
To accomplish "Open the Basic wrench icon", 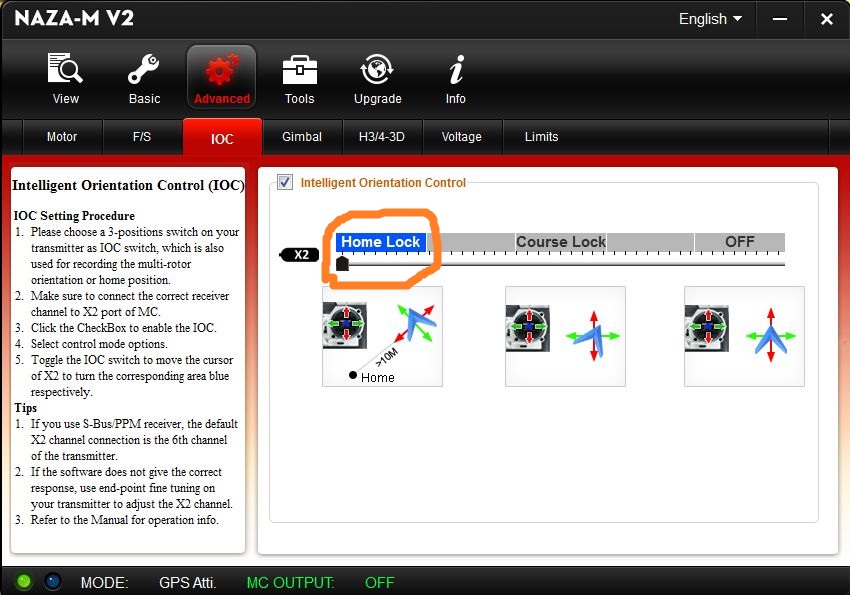I will (x=144, y=72).
